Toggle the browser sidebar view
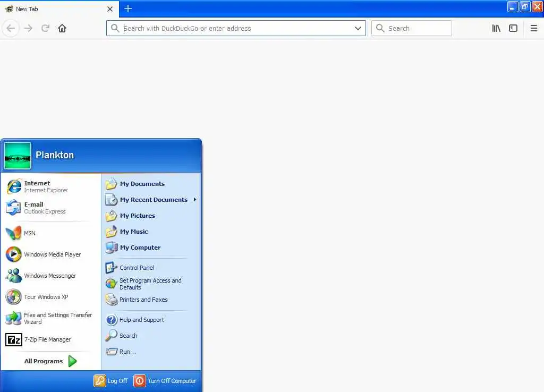Viewport: 544px width, 392px height. [x=513, y=28]
